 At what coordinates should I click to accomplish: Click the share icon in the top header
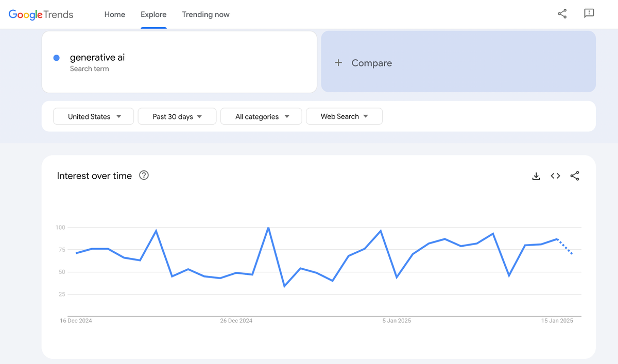pos(562,14)
